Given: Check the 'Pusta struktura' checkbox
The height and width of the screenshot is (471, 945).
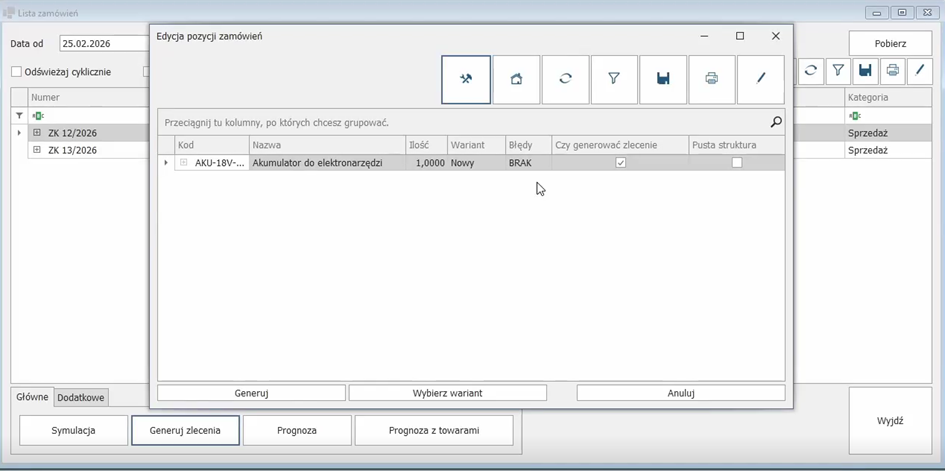Looking at the screenshot, I should (737, 163).
